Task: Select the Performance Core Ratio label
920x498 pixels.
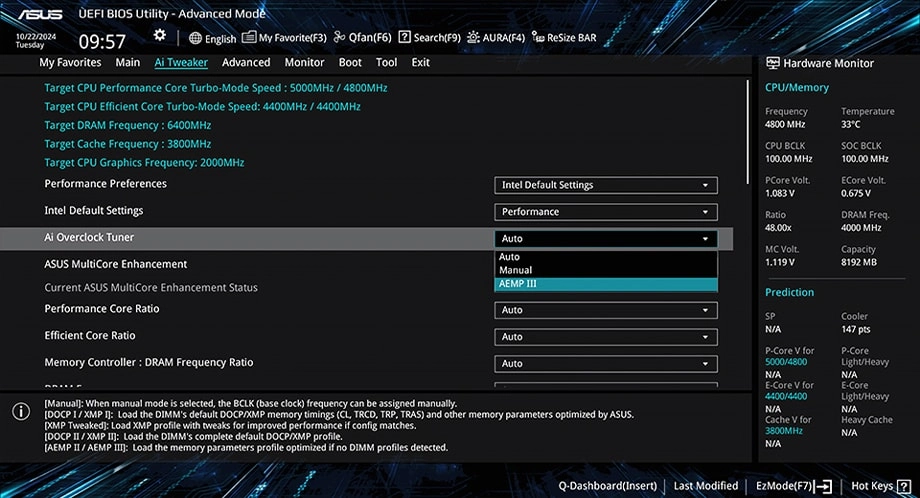Action: point(102,309)
